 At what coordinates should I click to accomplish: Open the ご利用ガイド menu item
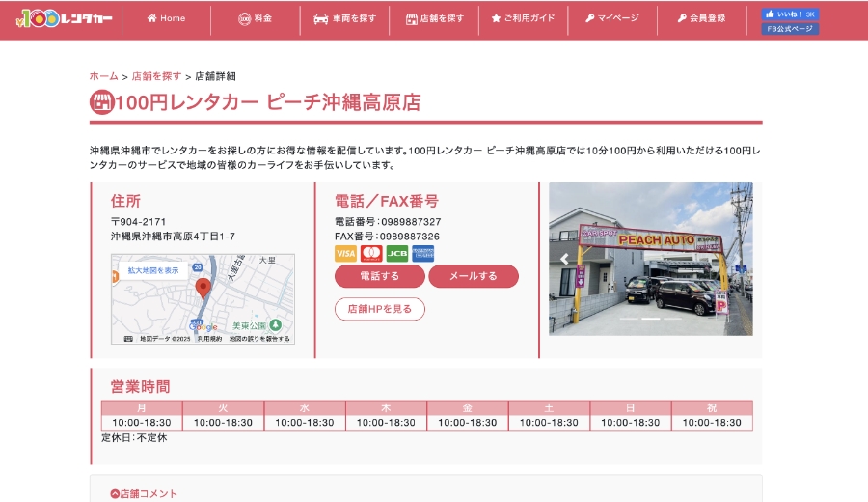click(523, 18)
